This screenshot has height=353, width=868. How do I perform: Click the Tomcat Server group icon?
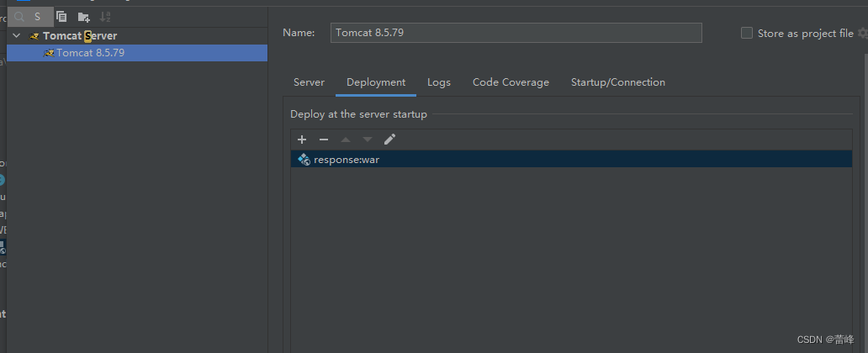click(34, 36)
